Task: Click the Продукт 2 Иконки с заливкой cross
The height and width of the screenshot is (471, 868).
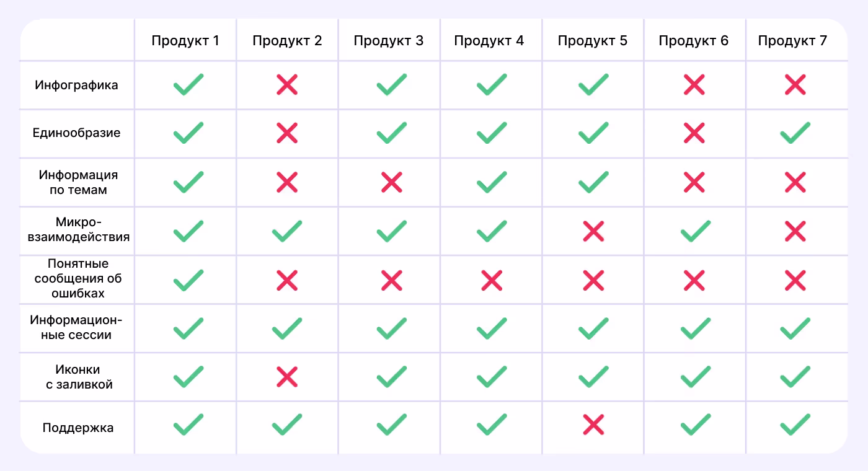Action: [x=286, y=376]
